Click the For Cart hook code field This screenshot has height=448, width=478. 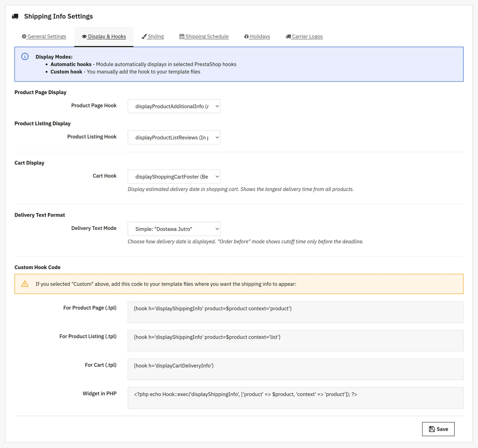(295, 369)
